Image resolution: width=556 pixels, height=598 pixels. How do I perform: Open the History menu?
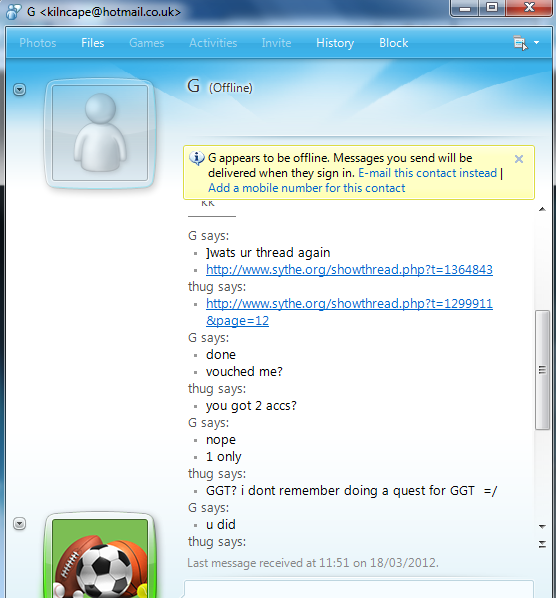pos(335,43)
